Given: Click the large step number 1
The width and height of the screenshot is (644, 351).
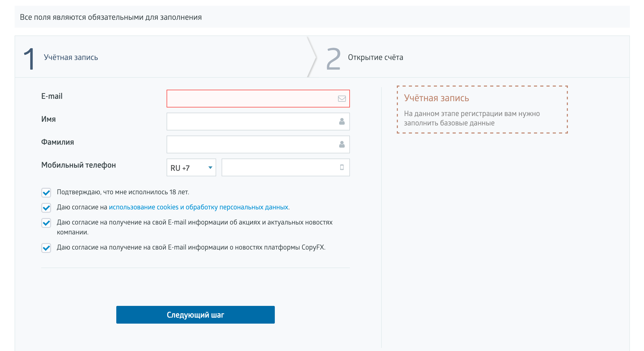Looking at the screenshot, I should [x=29, y=59].
